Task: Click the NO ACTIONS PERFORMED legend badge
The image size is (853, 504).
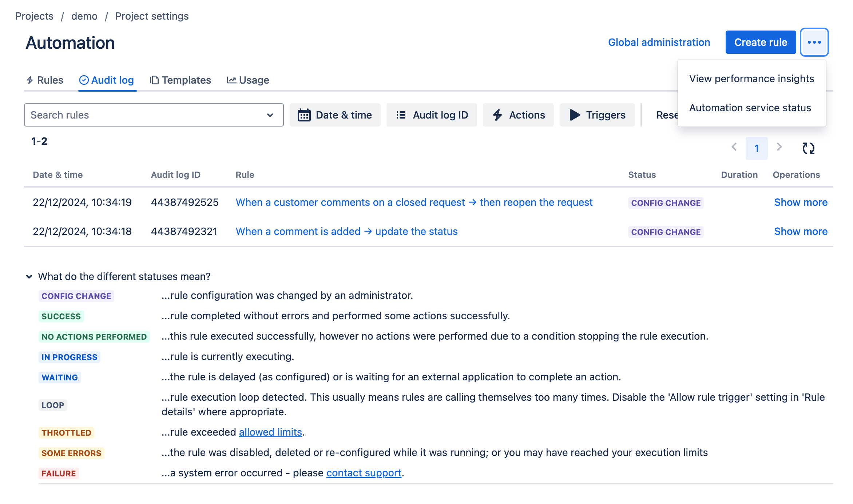Action: 94,337
